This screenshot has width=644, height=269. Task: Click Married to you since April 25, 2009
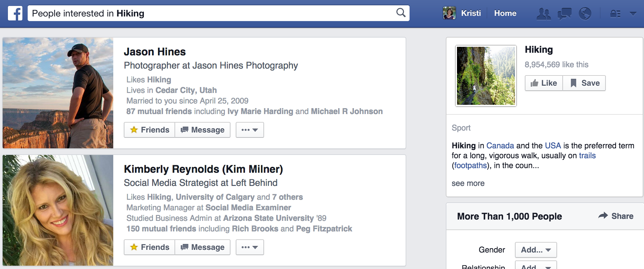tap(187, 101)
